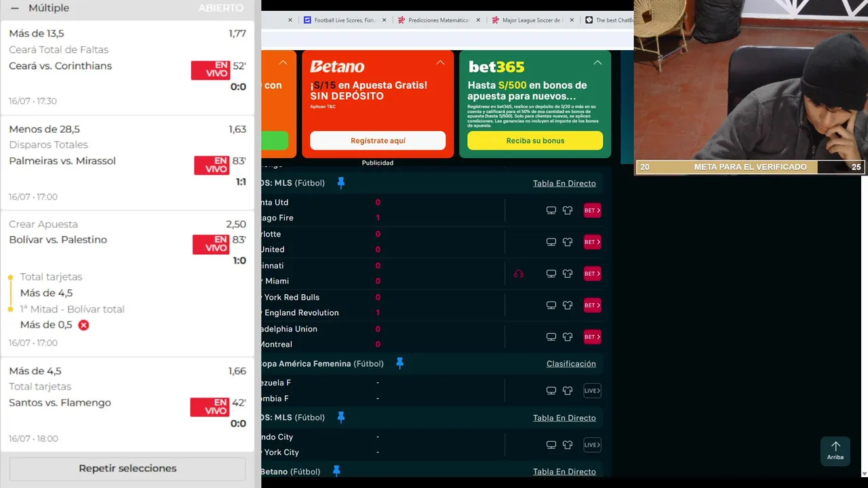Close the Major League Soccer browser tab
Image resolution: width=868 pixels, height=488 pixels.
click(572, 20)
